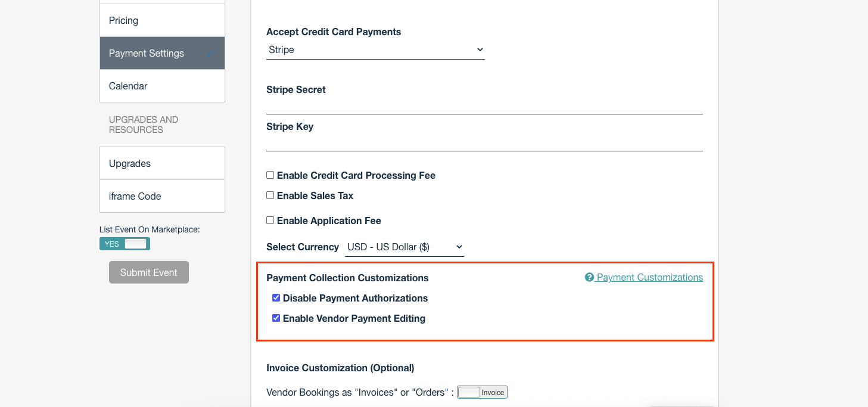Open the iframe Code sidebar item
The width and height of the screenshot is (868, 407).
(162, 196)
